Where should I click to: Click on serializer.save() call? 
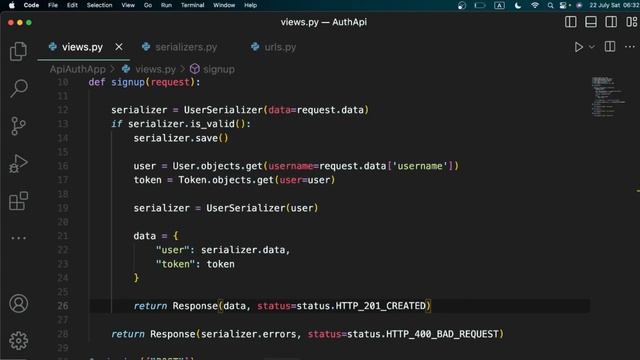(x=181, y=138)
